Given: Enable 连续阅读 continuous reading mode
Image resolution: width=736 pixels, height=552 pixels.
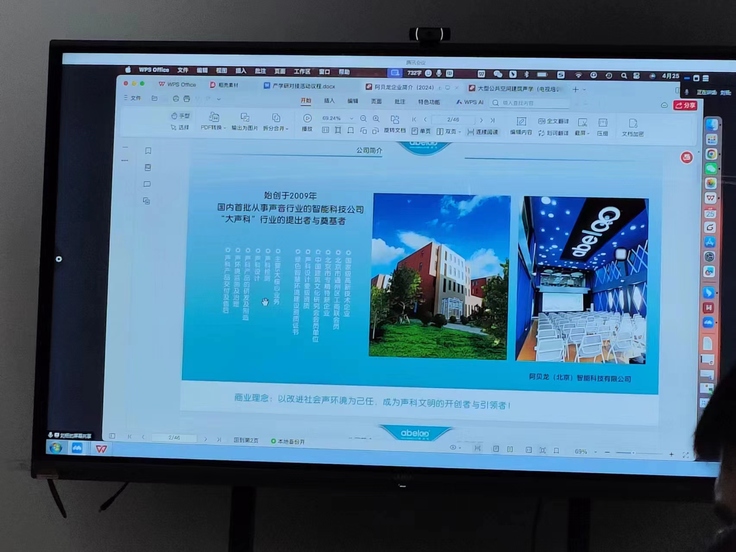Looking at the screenshot, I should [484, 131].
